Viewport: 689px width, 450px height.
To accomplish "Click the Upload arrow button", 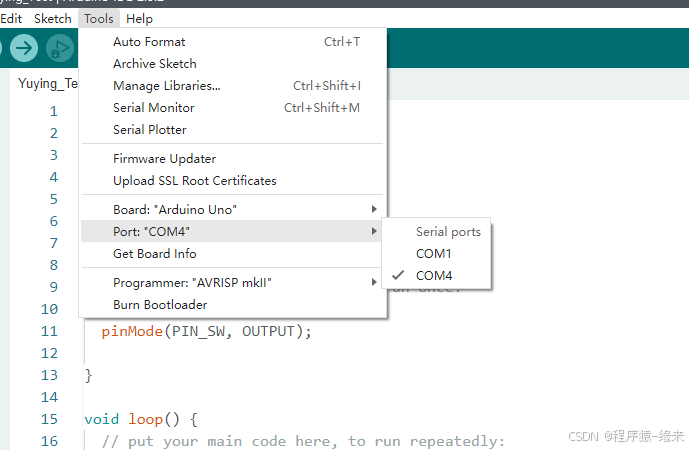I will [x=24, y=48].
